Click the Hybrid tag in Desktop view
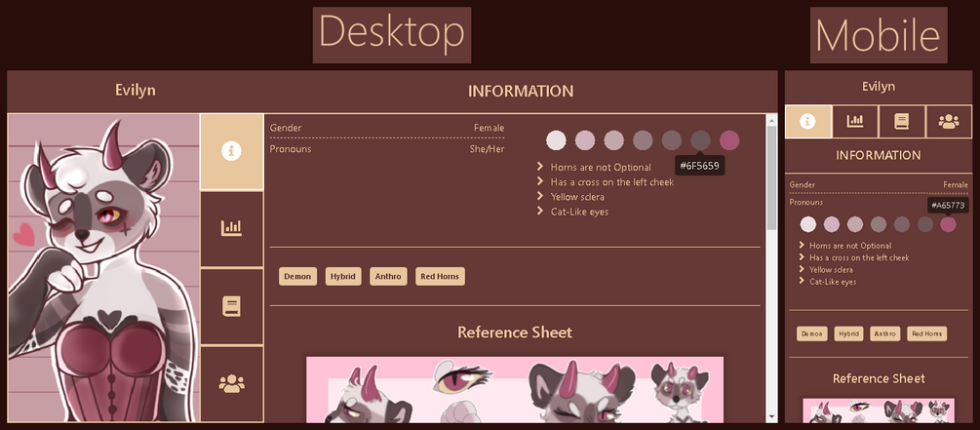Viewport: 980px width, 430px height. 343,276
